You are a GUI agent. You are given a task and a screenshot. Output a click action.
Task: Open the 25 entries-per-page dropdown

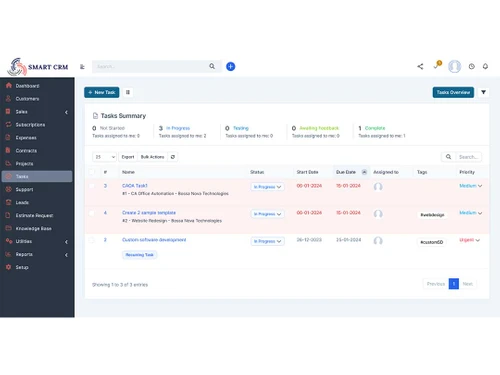pyautogui.click(x=104, y=157)
